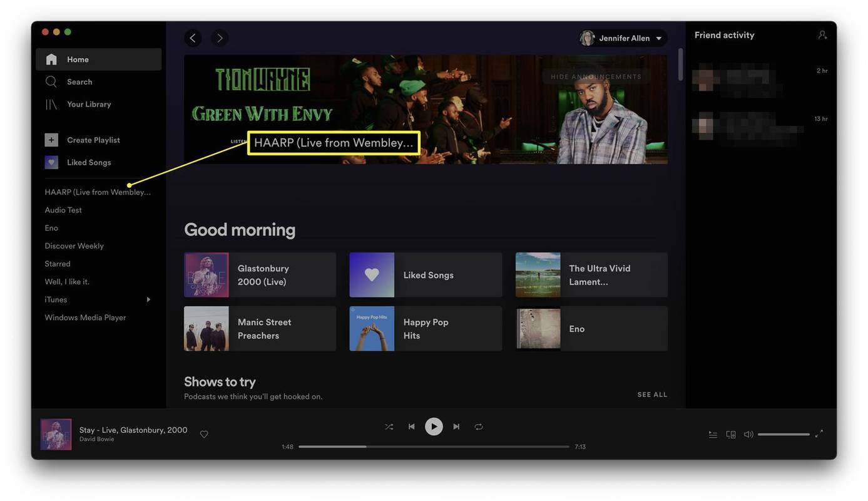Open the iTunes folder
Image resolution: width=868 pixels, height=501 pixels.
tap(56, 300)
